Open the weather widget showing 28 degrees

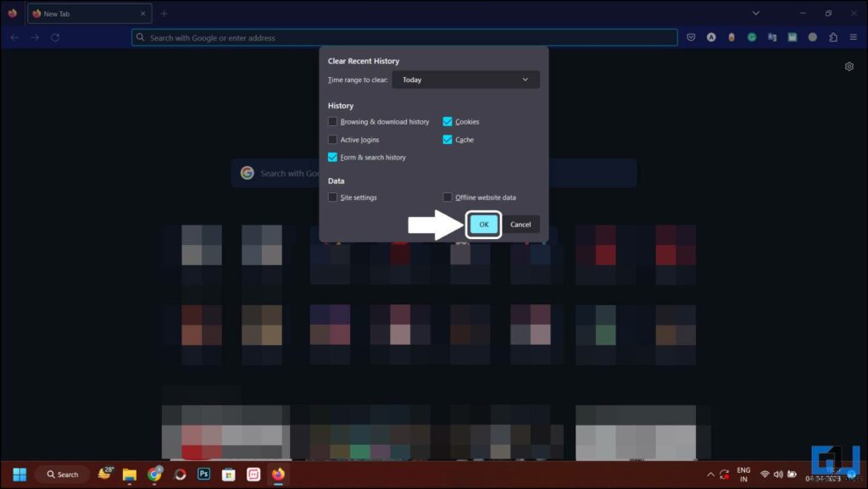click(104, 474)
